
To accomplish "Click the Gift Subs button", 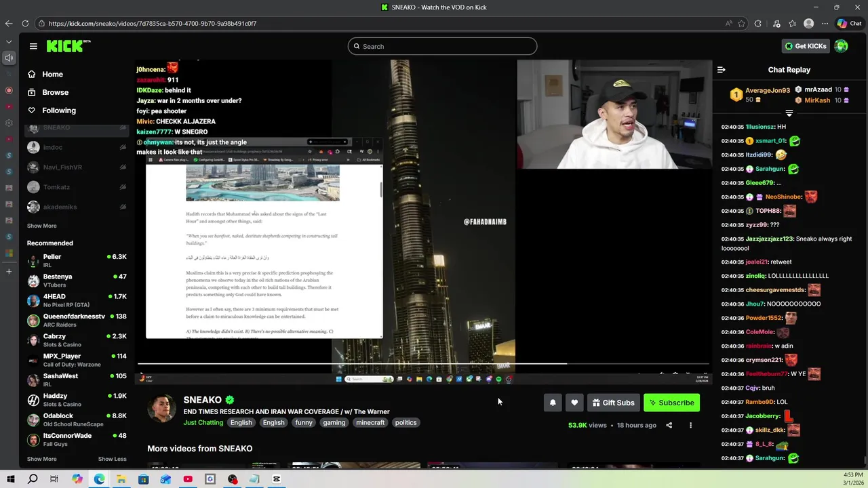I will coord(613,403).
